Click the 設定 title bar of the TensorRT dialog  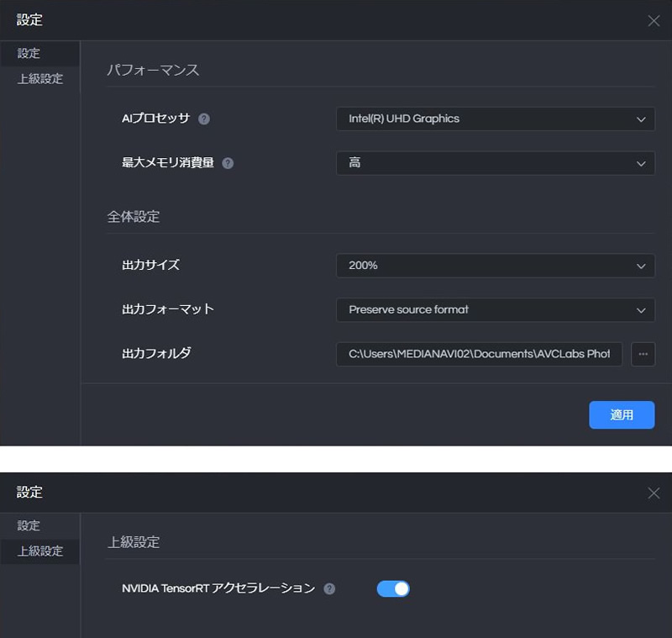click(29, 493)
